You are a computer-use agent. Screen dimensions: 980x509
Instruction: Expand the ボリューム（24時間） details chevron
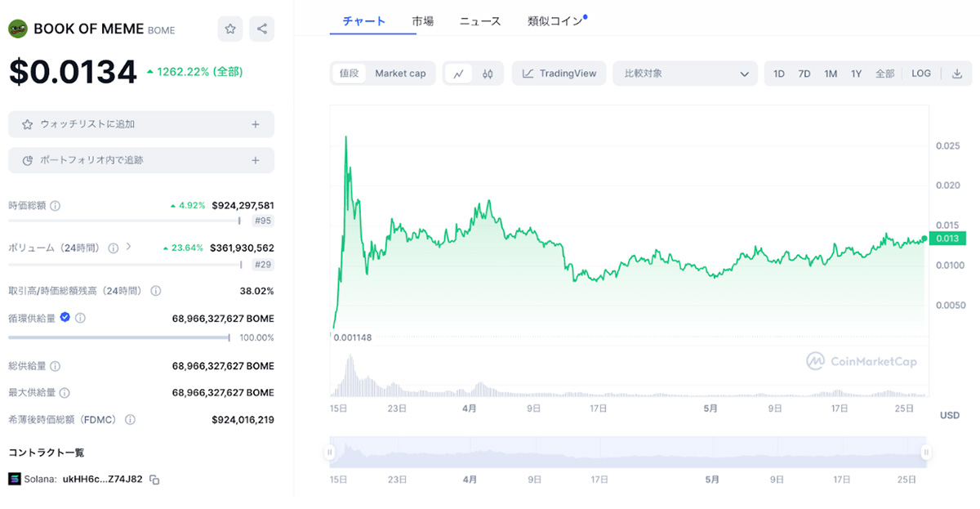click(128, 247)
